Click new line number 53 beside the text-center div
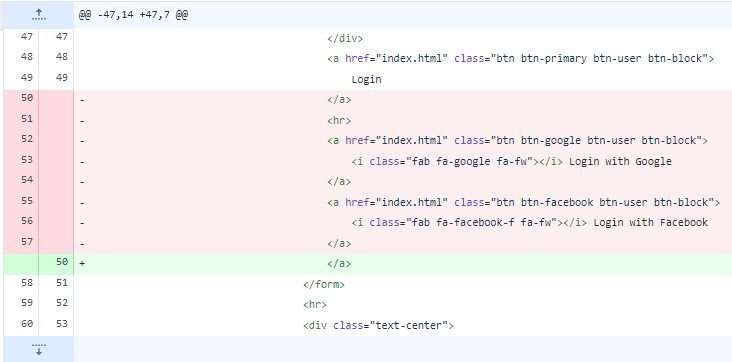 click(x=62, y=323)
